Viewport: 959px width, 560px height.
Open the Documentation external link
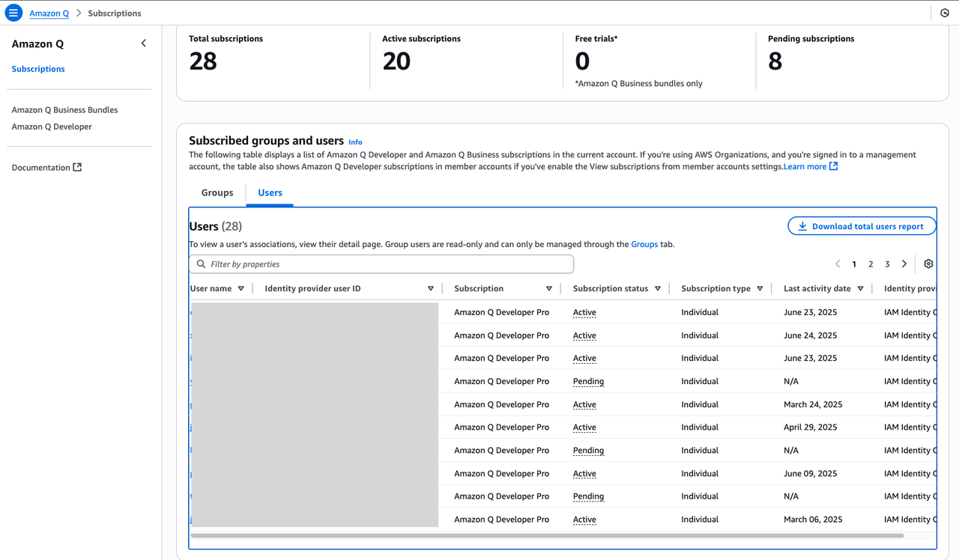[x=46, y=168]
